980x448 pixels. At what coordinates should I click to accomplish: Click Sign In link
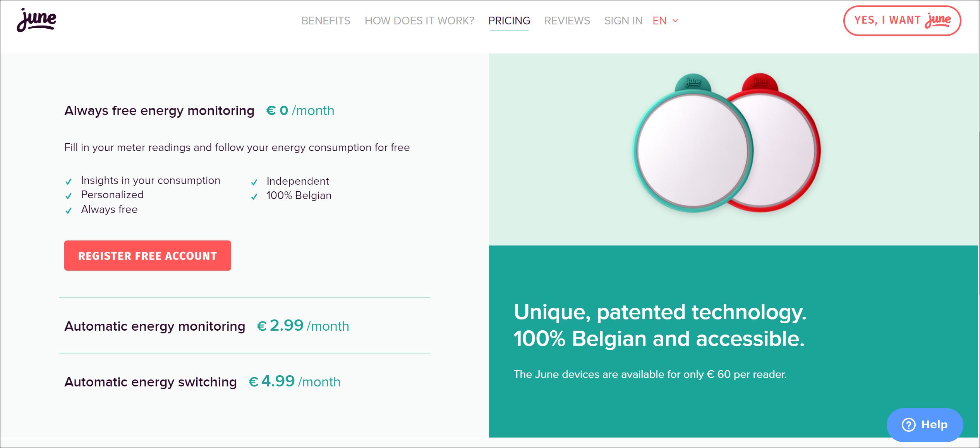click(623, 21)
